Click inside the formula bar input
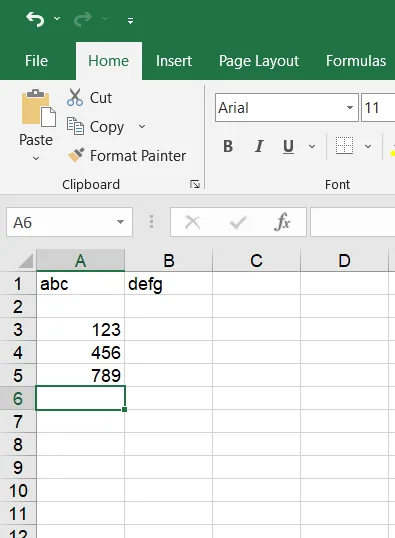 tap(353, 222)
